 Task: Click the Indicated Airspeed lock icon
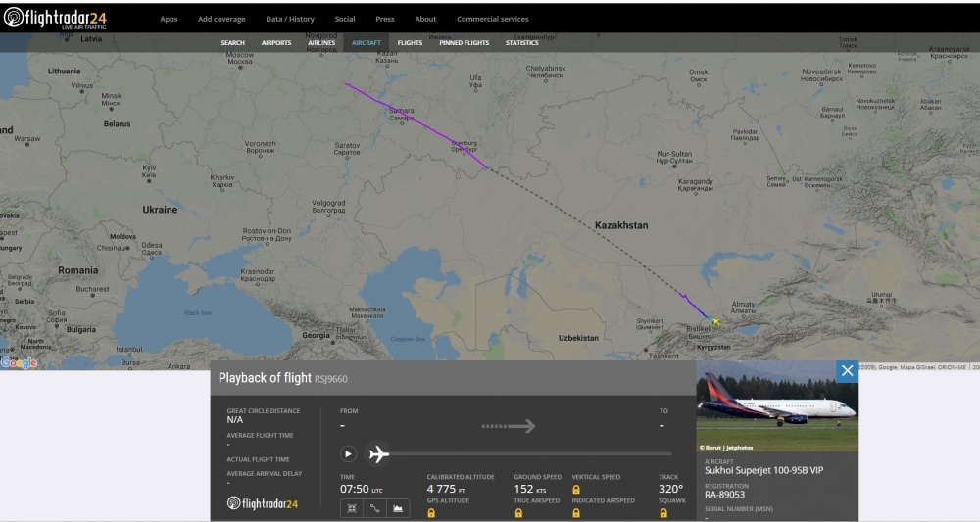(x=575, y=513)
